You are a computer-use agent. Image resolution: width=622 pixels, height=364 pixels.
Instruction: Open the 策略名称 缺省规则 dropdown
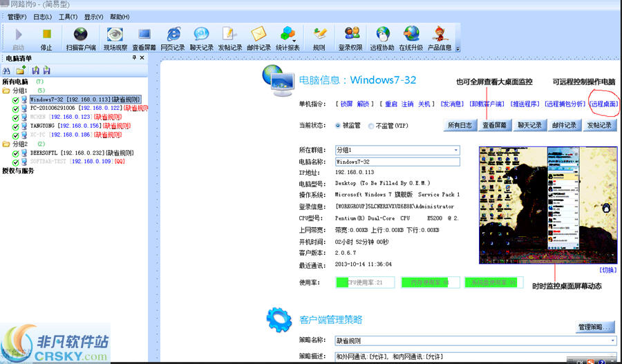(x=613, y=341)
